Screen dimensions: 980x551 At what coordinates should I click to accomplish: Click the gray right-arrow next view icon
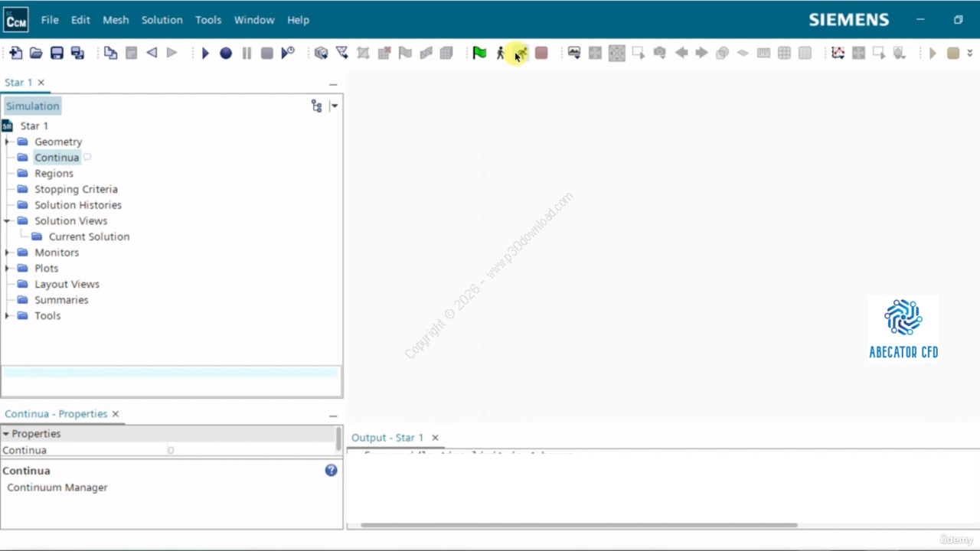pyautogui.click(x=701, y=53)
